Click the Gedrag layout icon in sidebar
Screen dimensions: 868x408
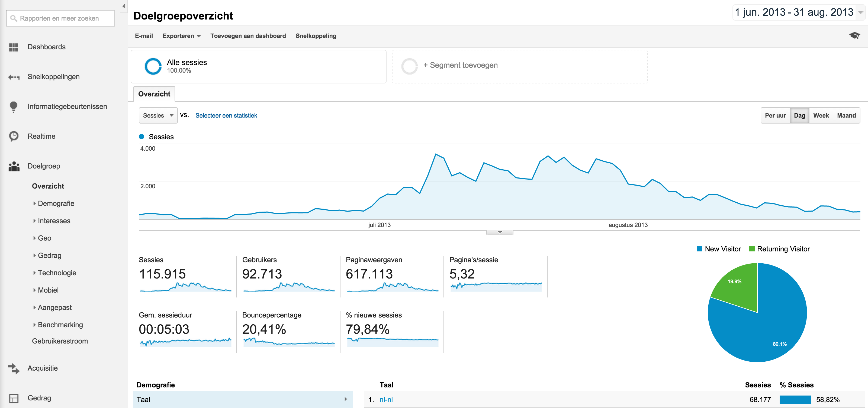[14, 398]
